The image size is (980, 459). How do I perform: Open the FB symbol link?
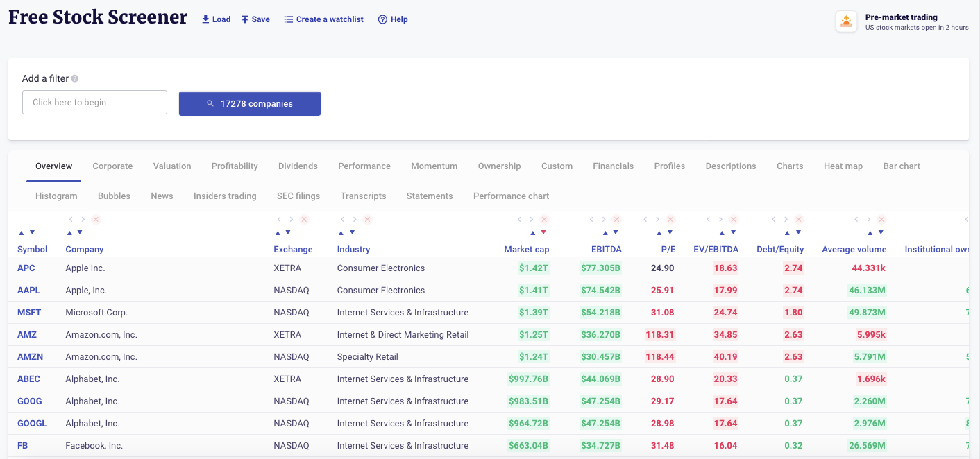23,446
